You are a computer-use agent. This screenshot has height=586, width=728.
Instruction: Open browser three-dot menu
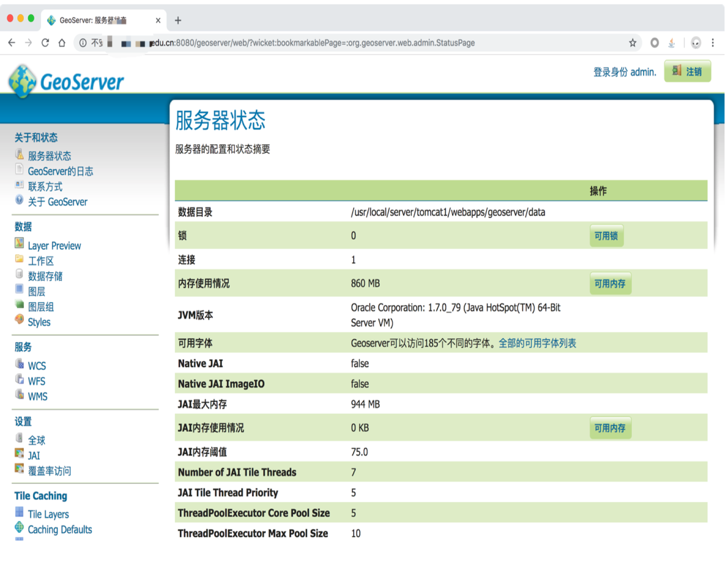pos(713,43)
